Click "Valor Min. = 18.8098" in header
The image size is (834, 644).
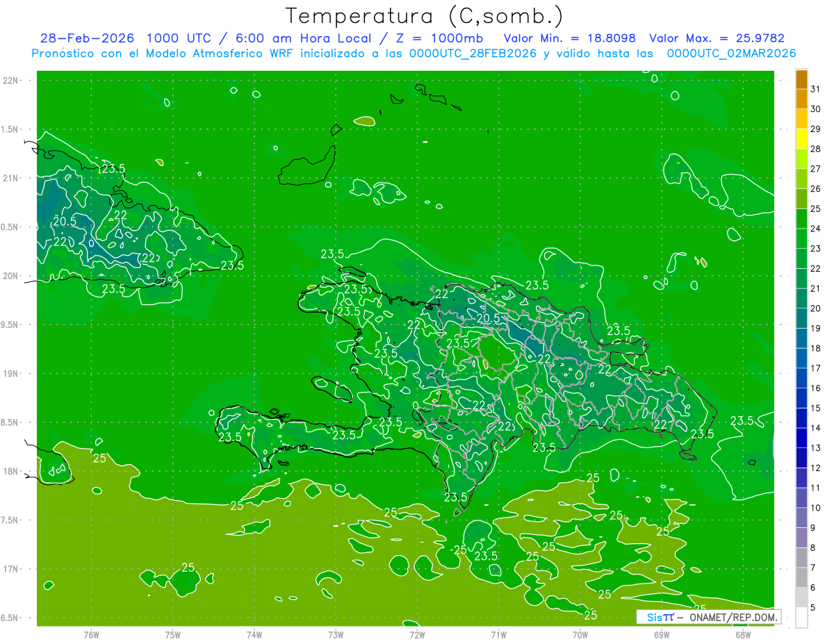click(569, 38)
